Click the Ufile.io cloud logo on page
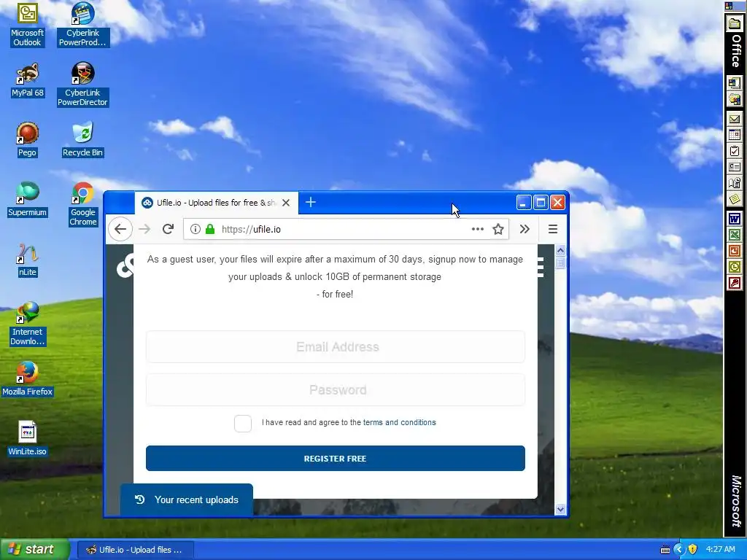 pos(125,267)
